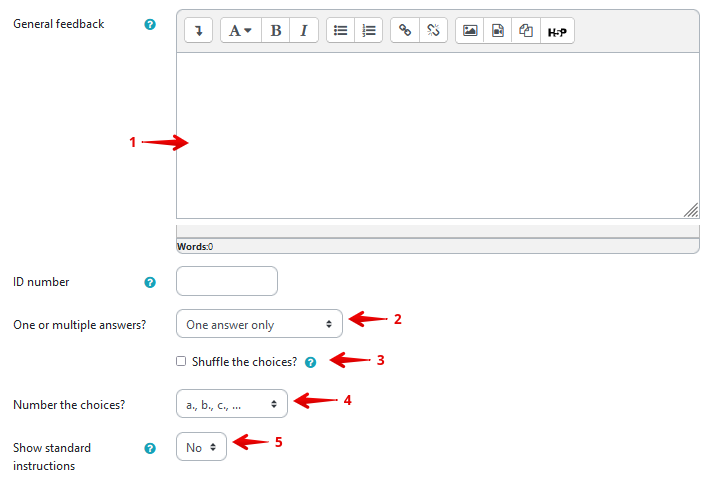Image resolution: width=725 pixels, height=492 pixels.
Task: Open help for ID number
Action: coord(150,282)
